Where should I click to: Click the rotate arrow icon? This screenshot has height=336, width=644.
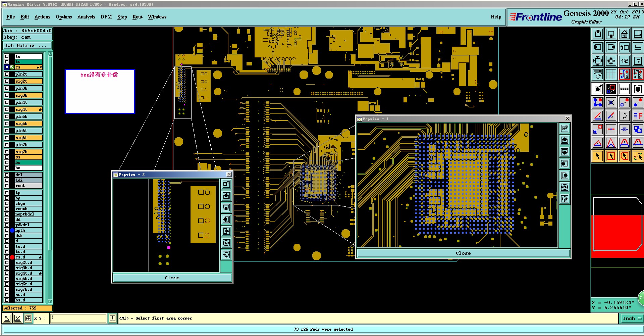click(x=624, y=116)
